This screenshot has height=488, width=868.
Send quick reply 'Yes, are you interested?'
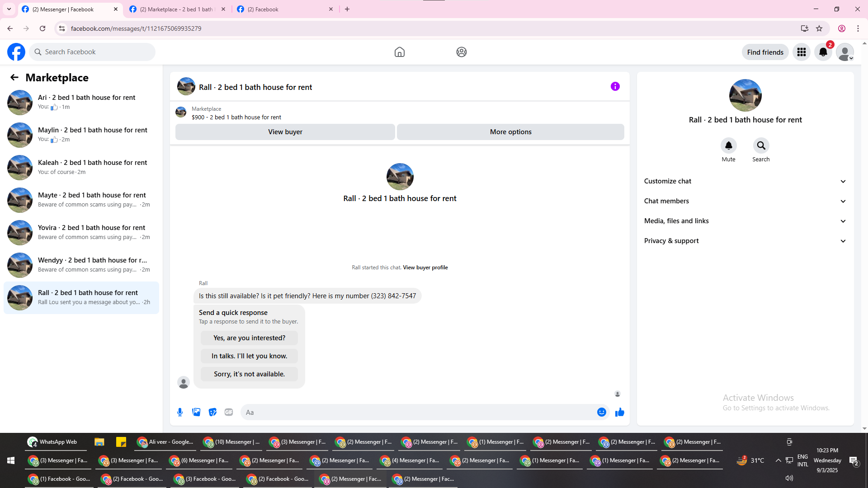250,338
